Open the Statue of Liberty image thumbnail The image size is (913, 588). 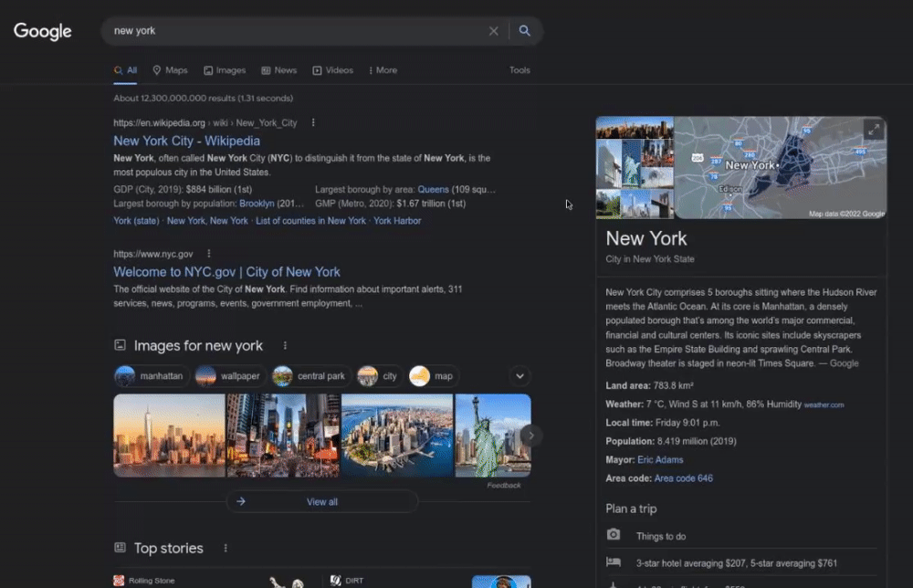[x=493, y=436]
